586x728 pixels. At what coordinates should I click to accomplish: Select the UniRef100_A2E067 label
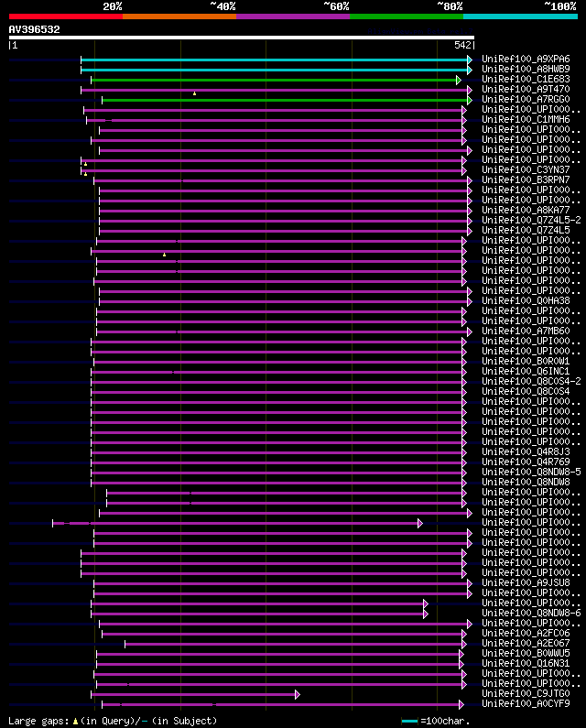[x=526, y=643]
